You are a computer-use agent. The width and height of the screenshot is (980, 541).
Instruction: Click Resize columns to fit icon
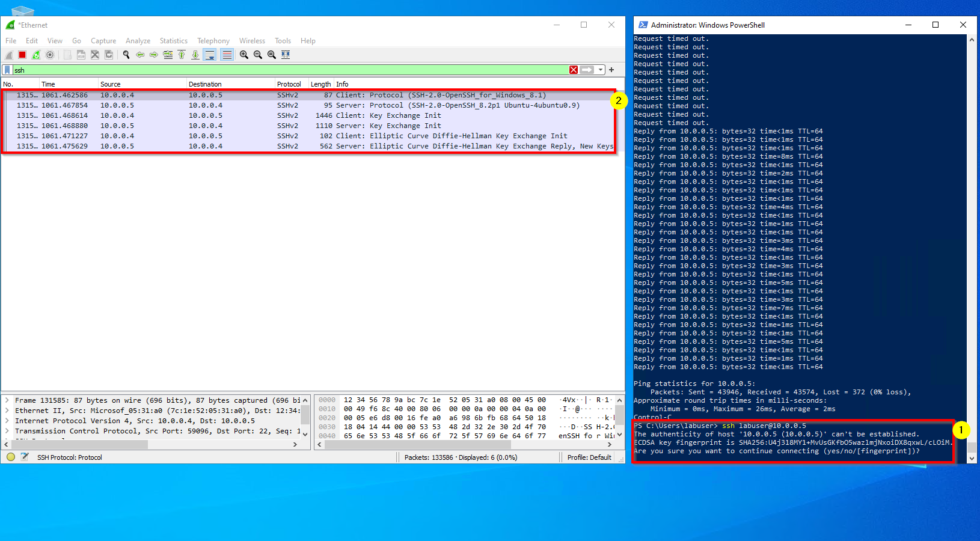click(286, 55)
